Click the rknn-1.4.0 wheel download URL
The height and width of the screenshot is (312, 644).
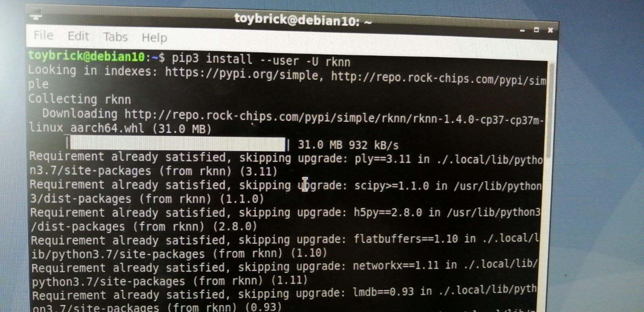click(x=286, y=122)
